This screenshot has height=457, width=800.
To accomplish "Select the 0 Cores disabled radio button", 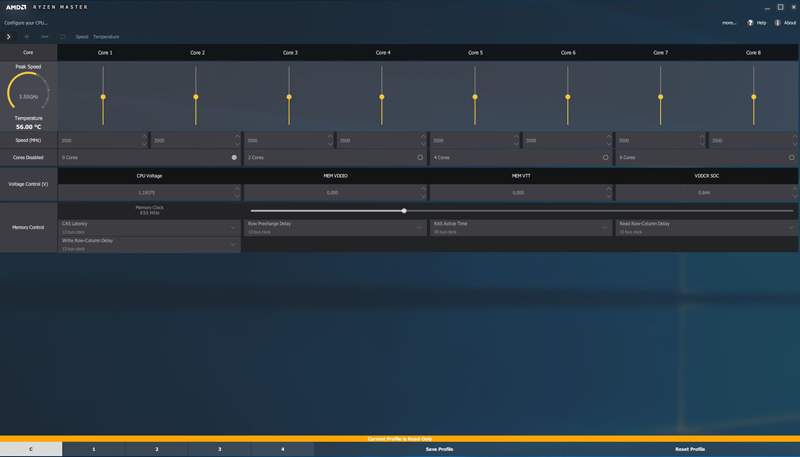I will [x=234, y=157].
